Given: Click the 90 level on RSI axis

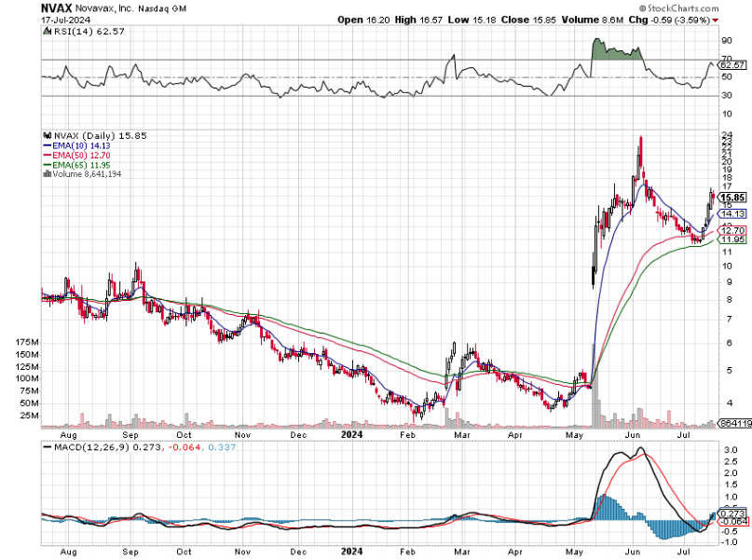Looking at the screenshot, I should [x=727, y=41].
